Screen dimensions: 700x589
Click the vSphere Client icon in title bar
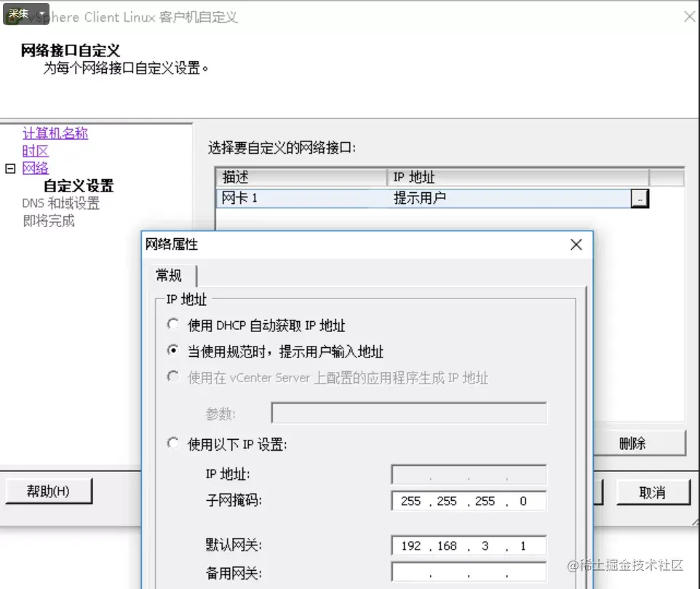tap(15, 17)
